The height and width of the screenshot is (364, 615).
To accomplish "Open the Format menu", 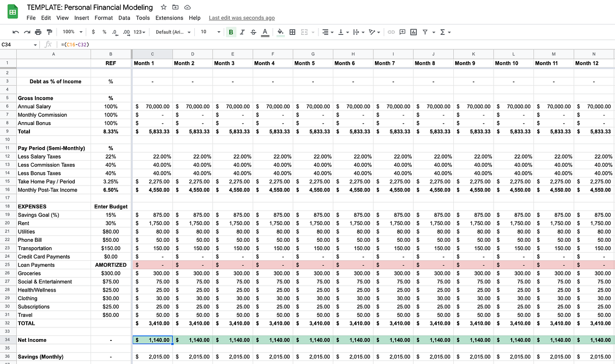I will click(x=104, y=18).
